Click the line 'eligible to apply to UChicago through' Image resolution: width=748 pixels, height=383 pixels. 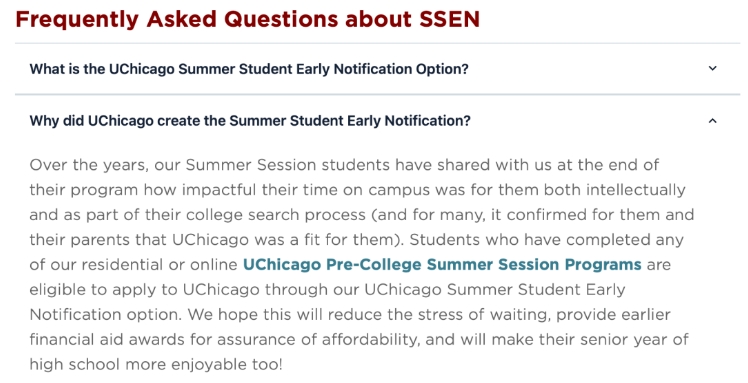pyautogui.click(x=327, y=290)
